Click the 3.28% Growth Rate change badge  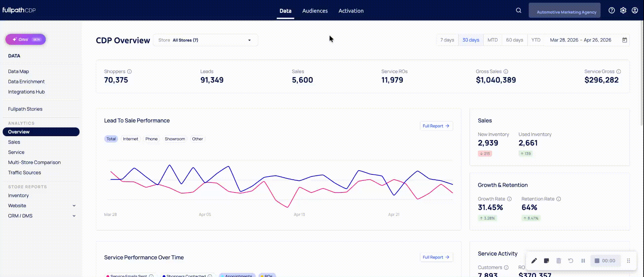(488, 218)
